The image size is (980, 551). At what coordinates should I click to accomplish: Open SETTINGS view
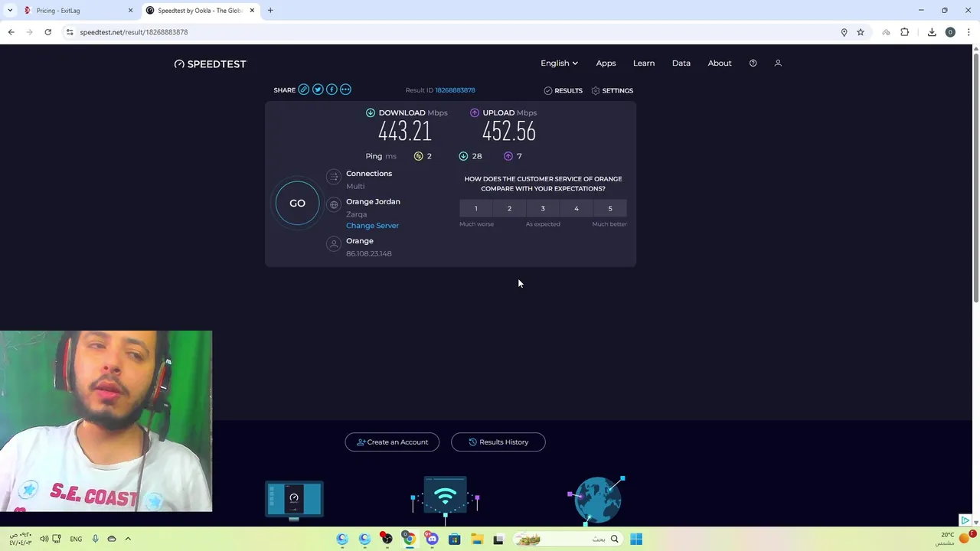tap(612, 90)
